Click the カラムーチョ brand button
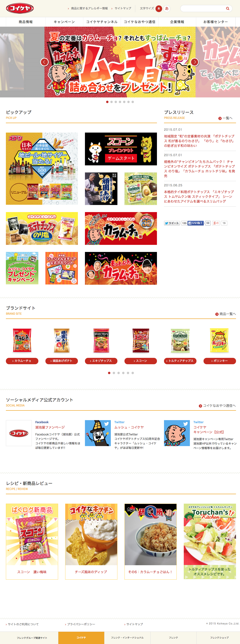The width and height of the screenshot is (240, 644). coord(22,361)
